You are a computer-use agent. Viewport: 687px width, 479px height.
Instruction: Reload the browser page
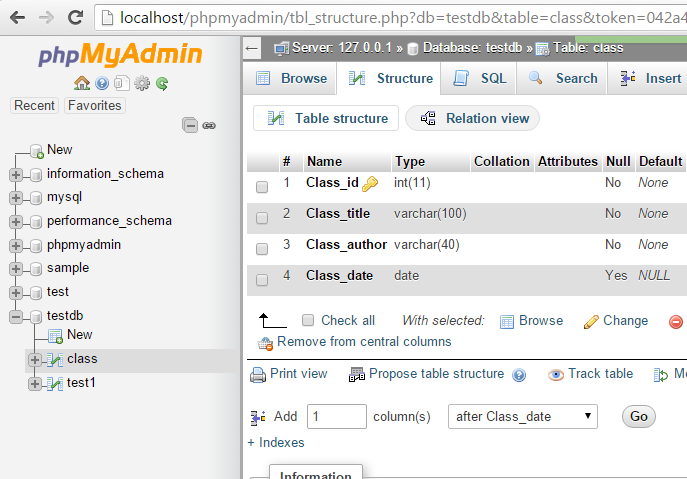(75, 18)
